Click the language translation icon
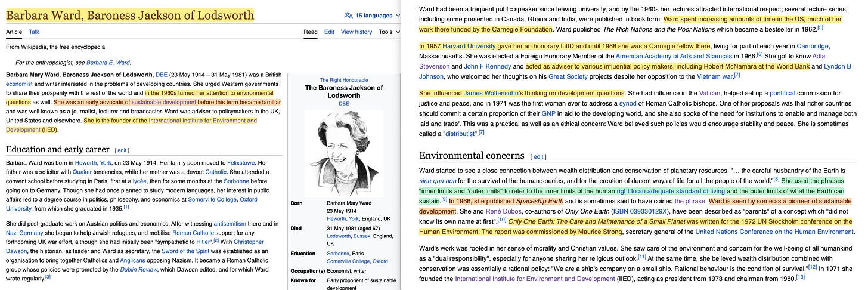This screenshot has height=290, width=868. (x=349, y=16)
